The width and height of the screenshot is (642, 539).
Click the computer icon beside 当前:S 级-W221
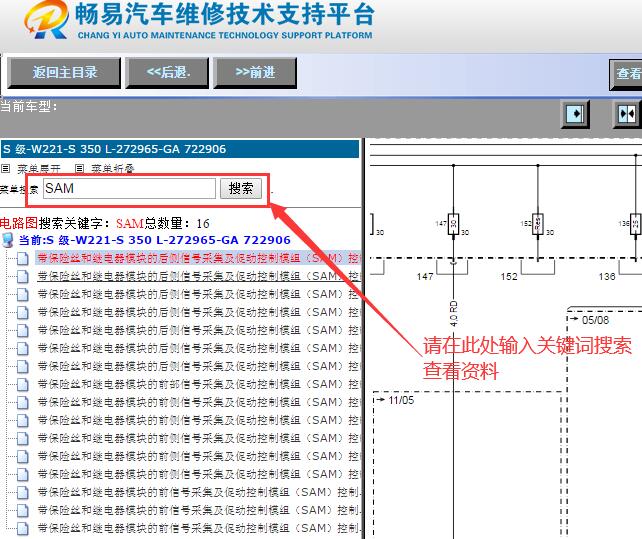click(7, 240)
